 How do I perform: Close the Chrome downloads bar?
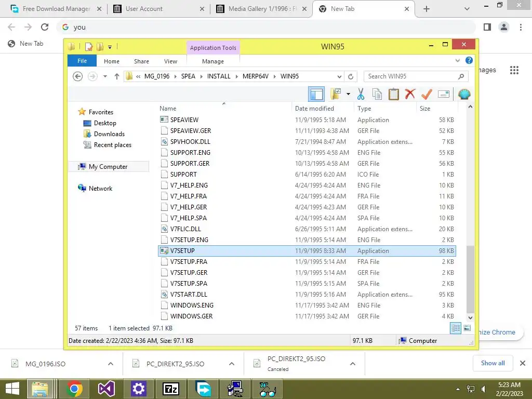523,363
